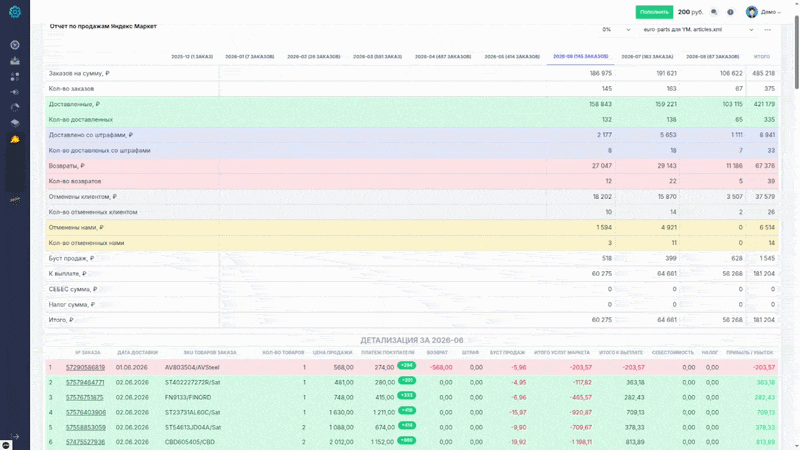The width and height of the screenshot is (800, 450).
Task: Click the 485 218 total orders sum value
Action: pyautogui.click(x=763, y=73)
